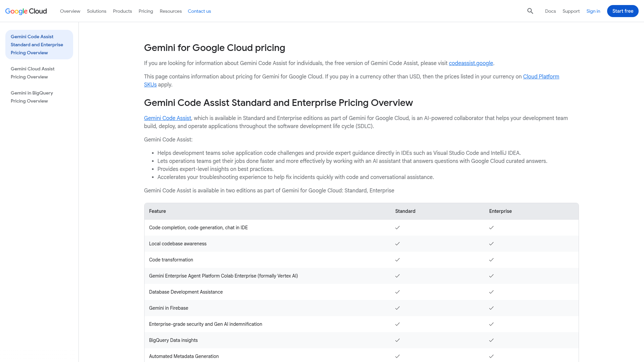The image size is (644, 362).
Task: Click 'Database Development Assistance' cell
Action: 186,292
